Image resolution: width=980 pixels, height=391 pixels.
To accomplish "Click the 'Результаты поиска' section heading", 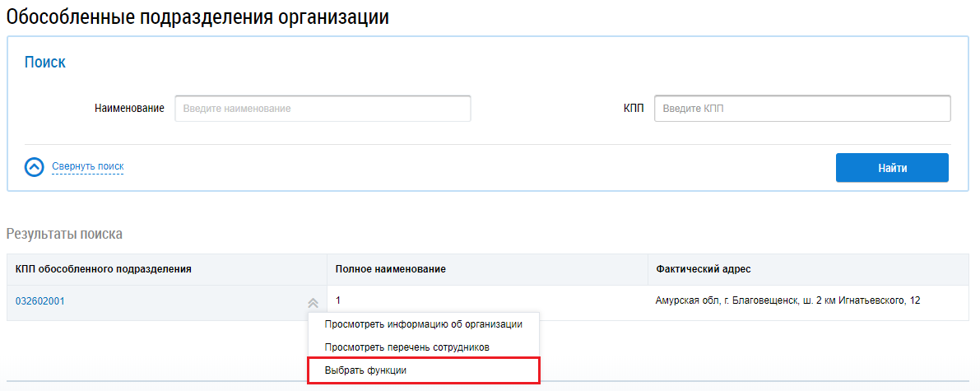I will click(x=64, y=234).
